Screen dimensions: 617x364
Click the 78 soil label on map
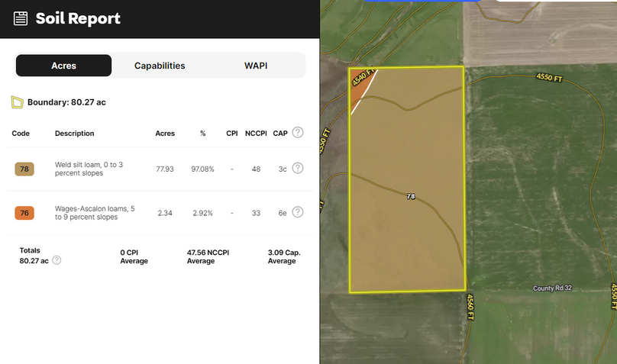[411, 197]
